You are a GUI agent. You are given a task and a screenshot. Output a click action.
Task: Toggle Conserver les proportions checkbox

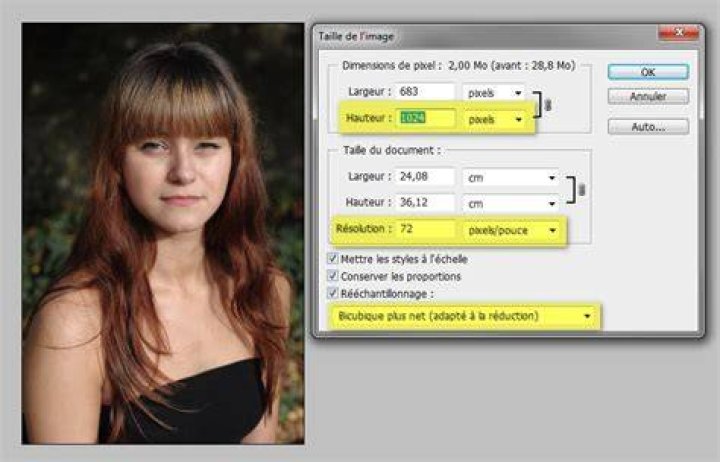pos(332,276)
